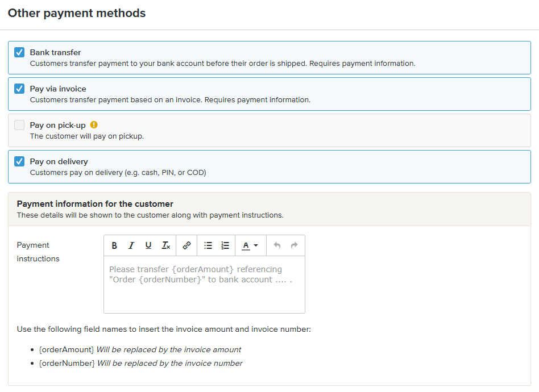This screenshot has height=392, width=539.
Task: Click the Pay on pick-up label
Action: [x=57, y=125]
